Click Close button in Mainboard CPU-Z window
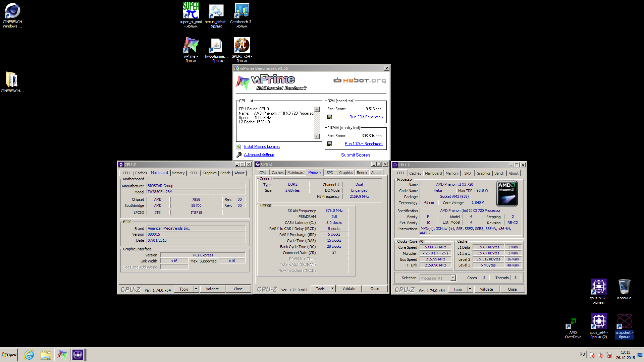Viewport: 644px width, 362px height. click(238, 289)
